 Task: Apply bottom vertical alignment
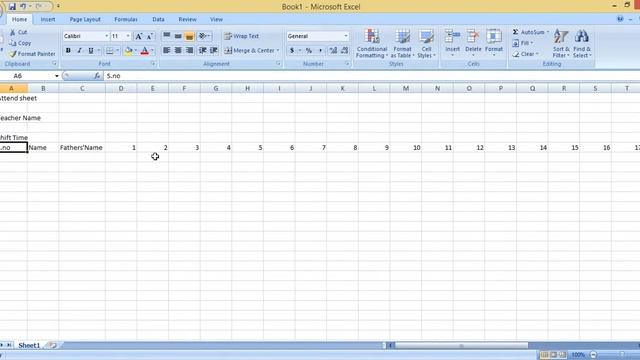click(x=189, y=36)
